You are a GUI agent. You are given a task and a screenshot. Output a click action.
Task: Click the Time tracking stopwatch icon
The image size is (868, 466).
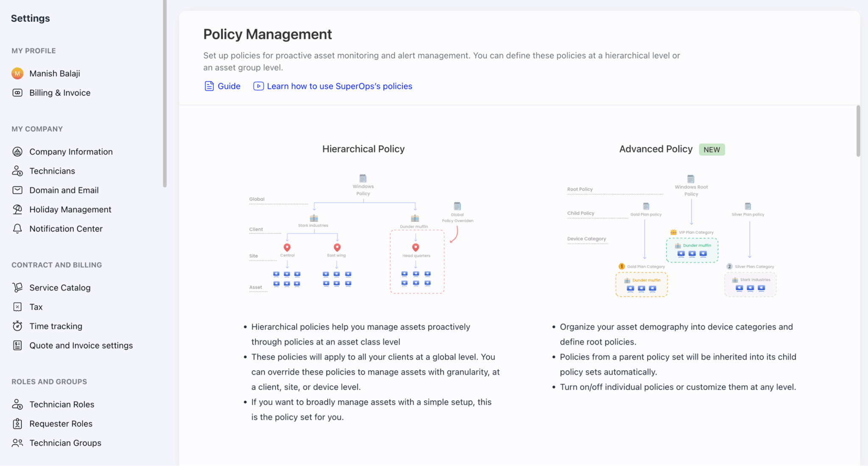click(17, 326)
